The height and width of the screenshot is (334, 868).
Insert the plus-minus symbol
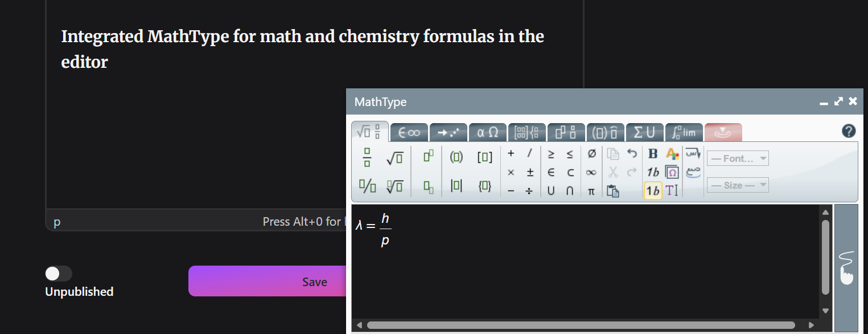tap(529, 172)
